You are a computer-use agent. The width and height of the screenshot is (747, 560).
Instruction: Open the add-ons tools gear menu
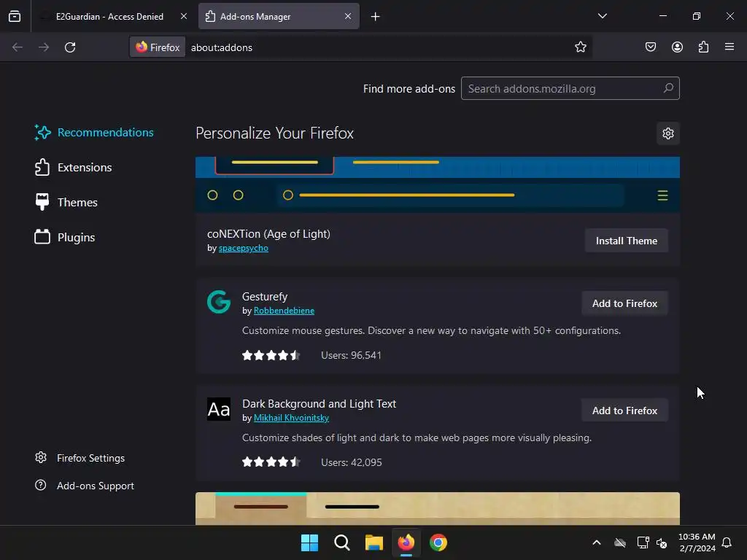click(668, 133)
